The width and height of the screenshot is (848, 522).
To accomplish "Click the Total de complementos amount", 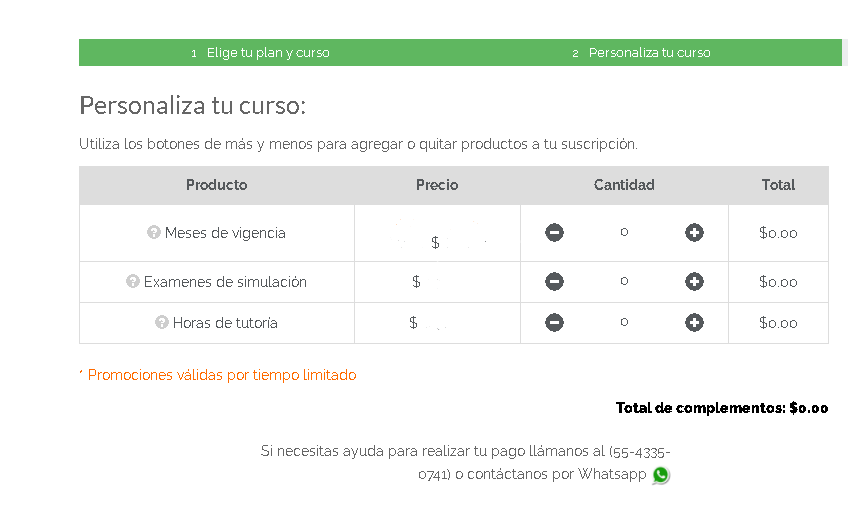I will pos(809,408).
